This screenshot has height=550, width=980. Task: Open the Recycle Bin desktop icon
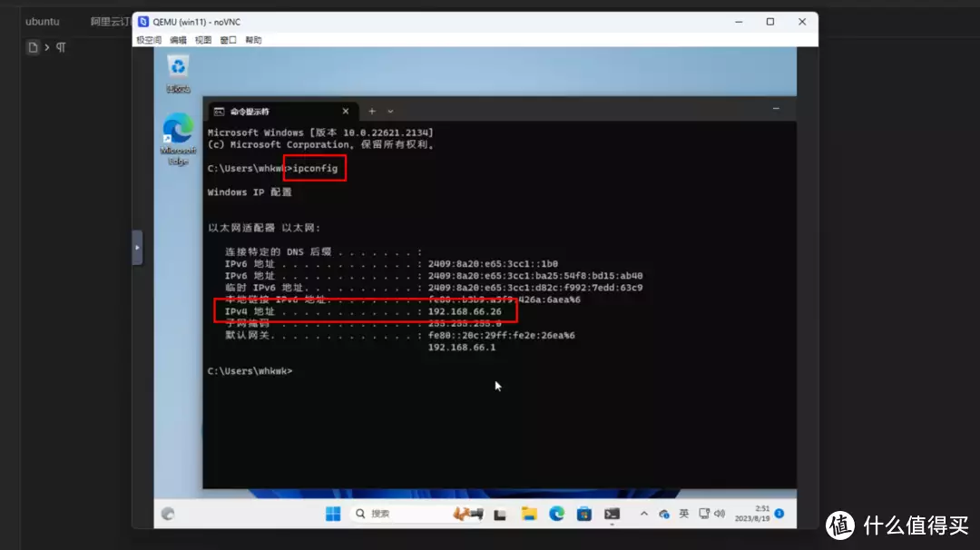point(178,74)
